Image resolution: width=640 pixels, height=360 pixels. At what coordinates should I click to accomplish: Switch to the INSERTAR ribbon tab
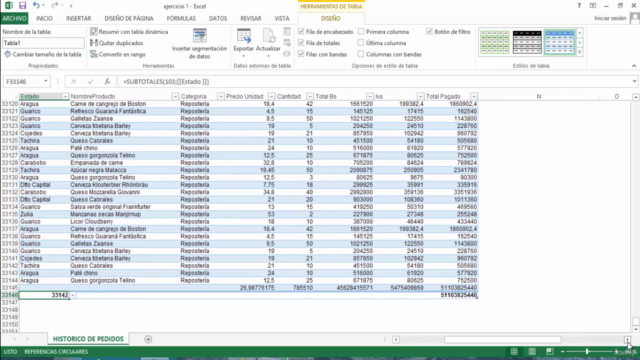(x=78, y=18)
